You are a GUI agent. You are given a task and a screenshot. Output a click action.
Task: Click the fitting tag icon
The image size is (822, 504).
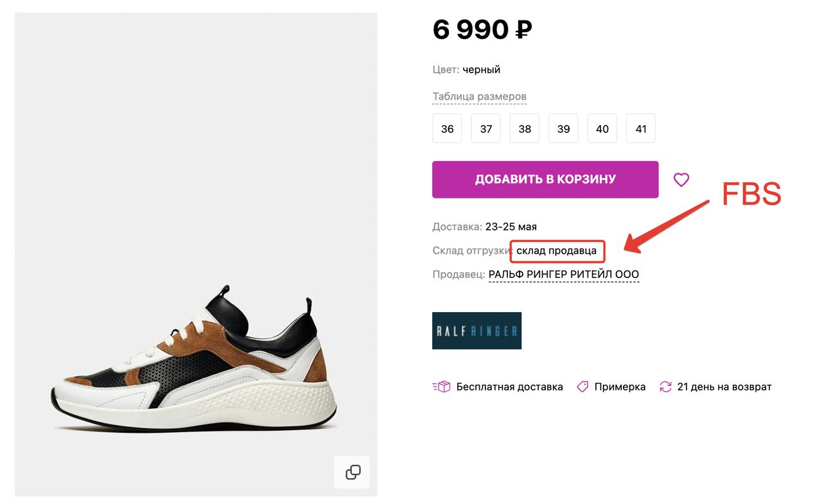point(582,387)
